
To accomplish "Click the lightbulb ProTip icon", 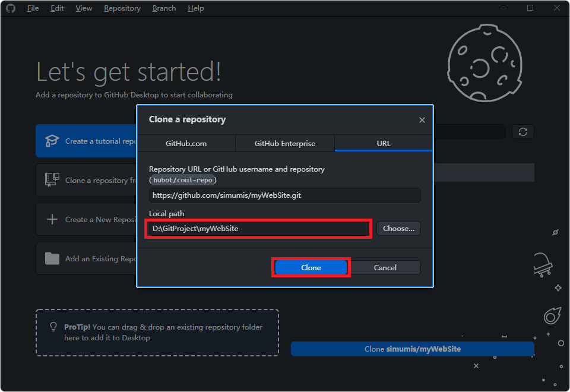I will pos(53,327).
